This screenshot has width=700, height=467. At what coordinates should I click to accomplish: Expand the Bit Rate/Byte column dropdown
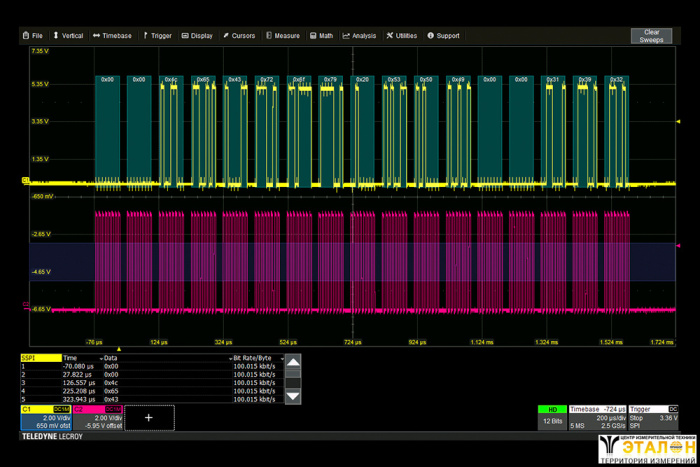pos(281,357)
